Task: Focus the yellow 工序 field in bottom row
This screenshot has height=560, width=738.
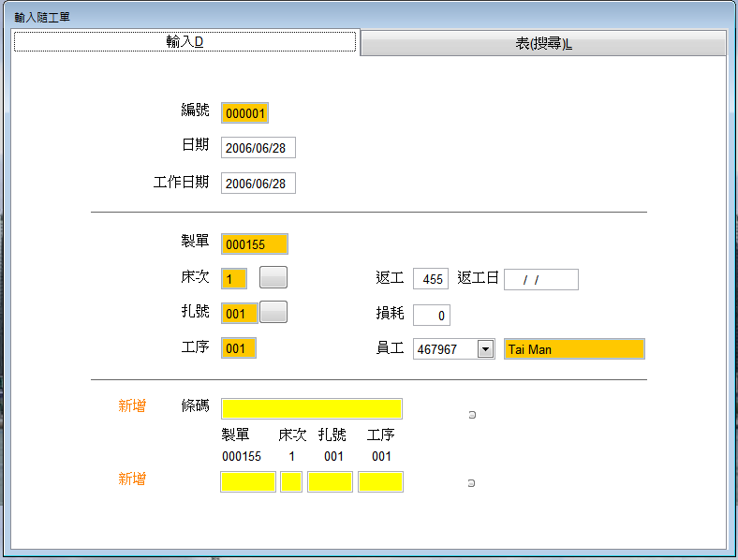Action: click(380, 482)
